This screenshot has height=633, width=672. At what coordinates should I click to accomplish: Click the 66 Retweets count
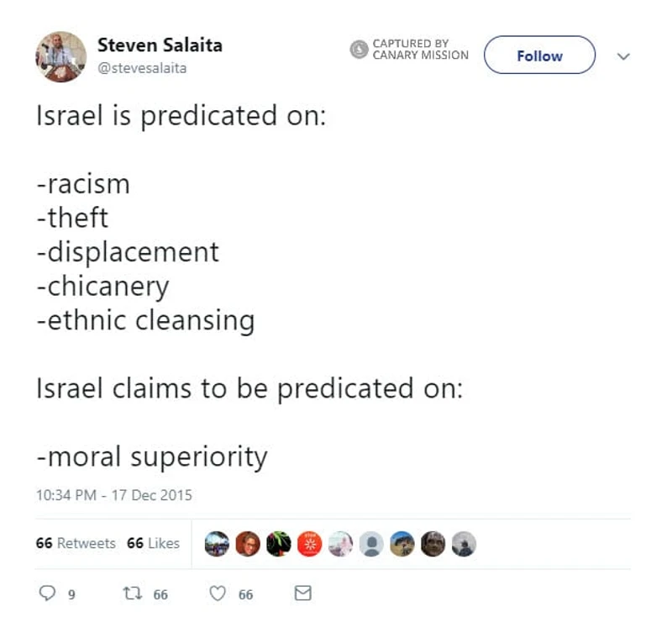tap(74, 543)
